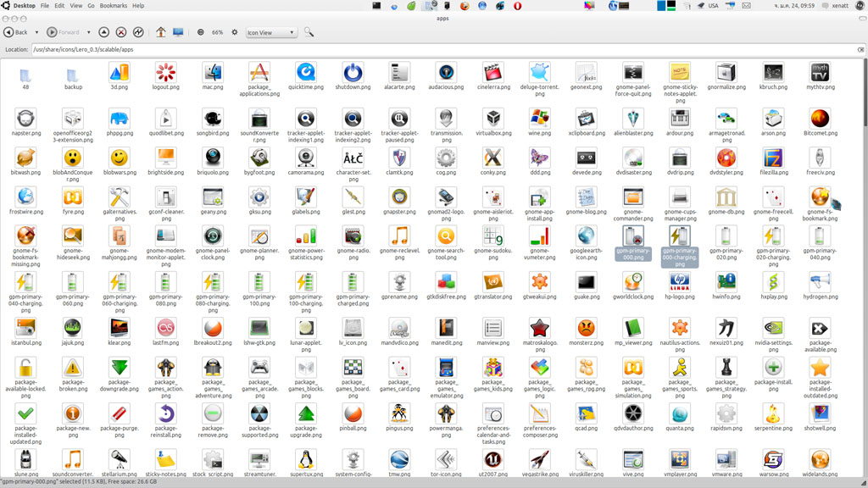Click the Opera icon in top panel

click(x=518, y=6)
